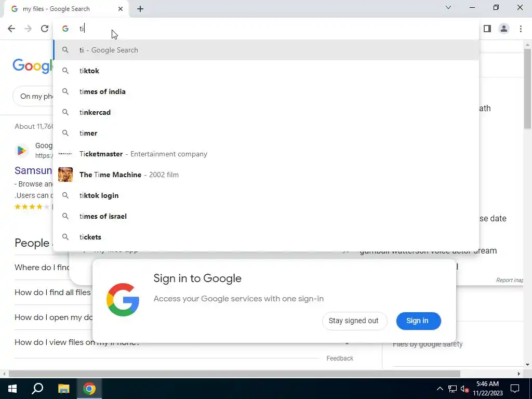This screenshot has height=399, width=532.
Task: Select Ticketmaster Entertainment company suggestion
Action: 266,154
